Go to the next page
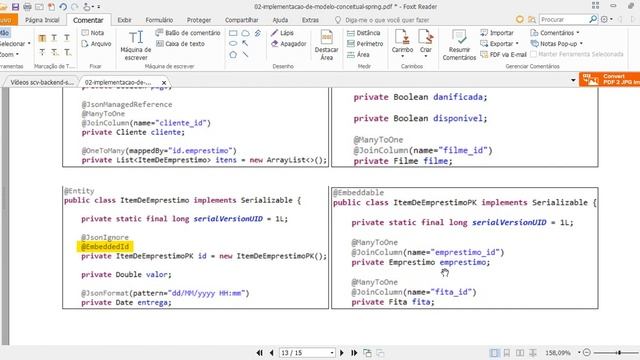The width and height of the screenshot is (640, 360). click(x=342, y=353)
